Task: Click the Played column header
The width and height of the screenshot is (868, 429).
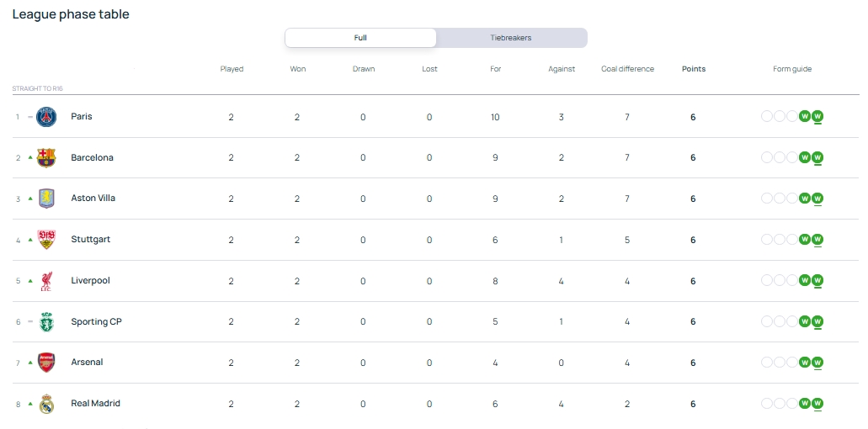Action: pos(232,69)
